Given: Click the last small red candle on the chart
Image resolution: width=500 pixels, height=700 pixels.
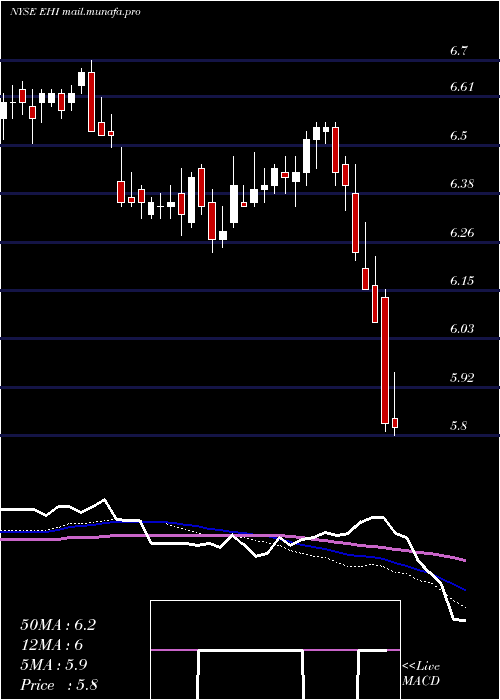Looking at the screenshot, I should [395, 423].
